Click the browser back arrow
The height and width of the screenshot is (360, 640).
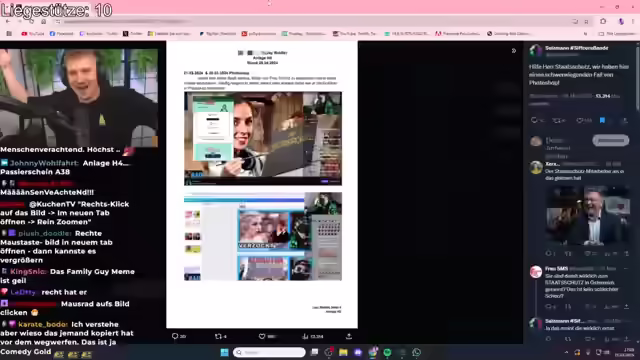point(8,21)
